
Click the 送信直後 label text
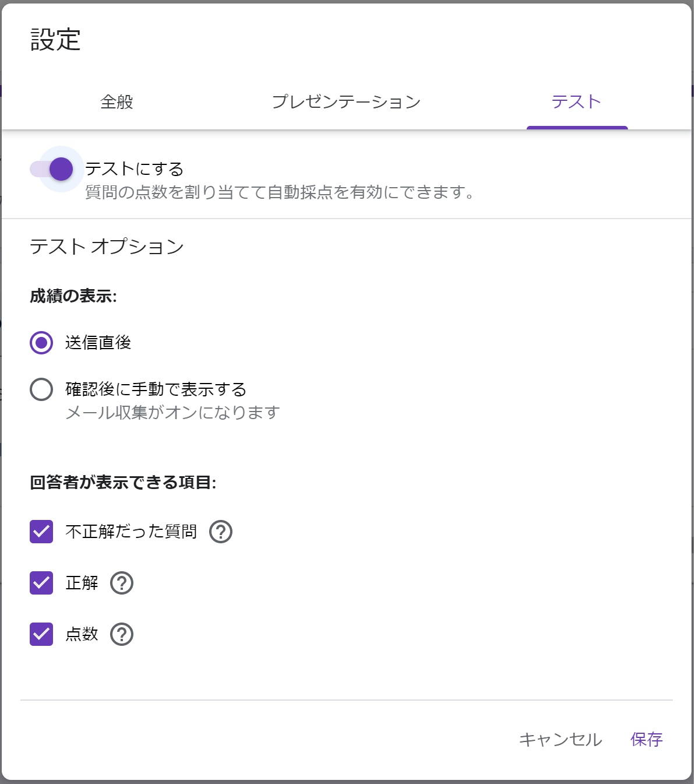click(98, 343)
